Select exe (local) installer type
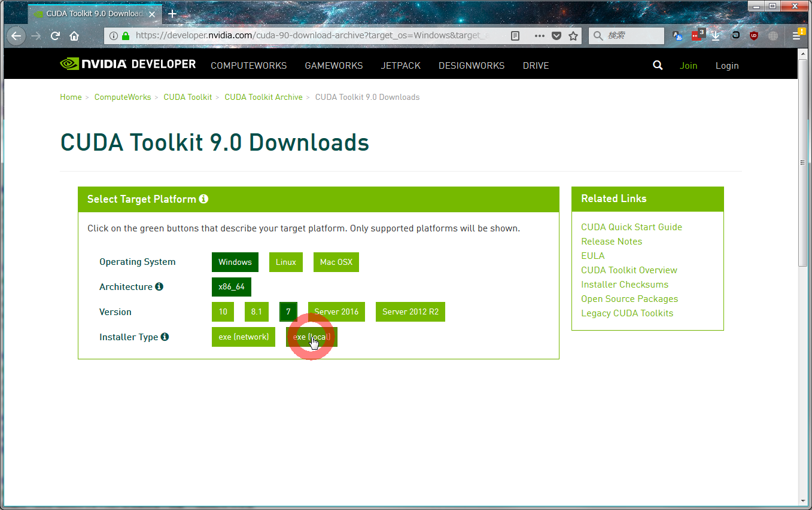This screenshot has width=812, height=510. (x=312, y=337)
